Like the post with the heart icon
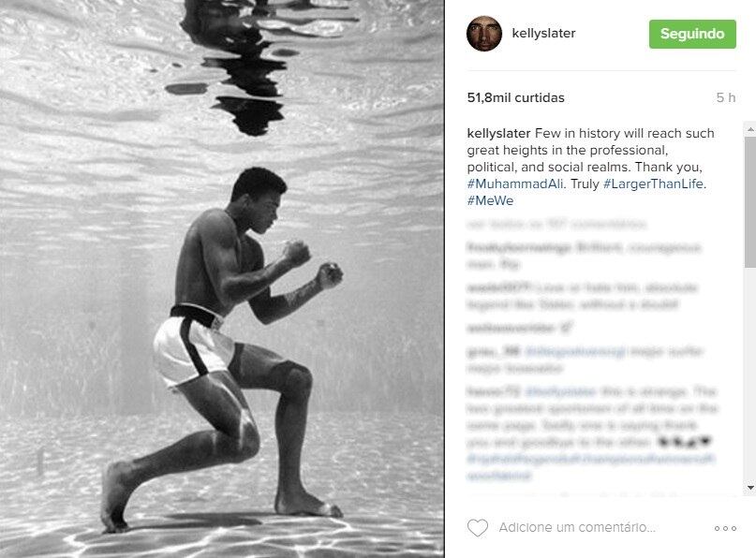 [x=478, y=528]
